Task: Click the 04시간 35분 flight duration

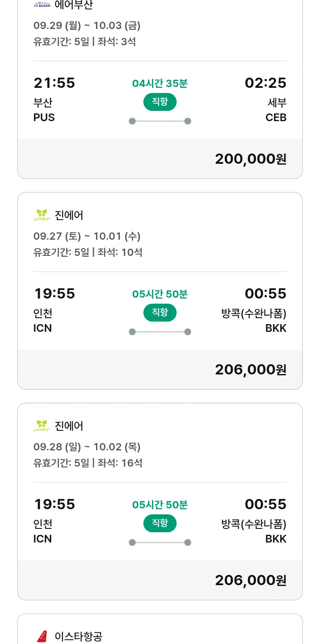Action: pos(160,83)
